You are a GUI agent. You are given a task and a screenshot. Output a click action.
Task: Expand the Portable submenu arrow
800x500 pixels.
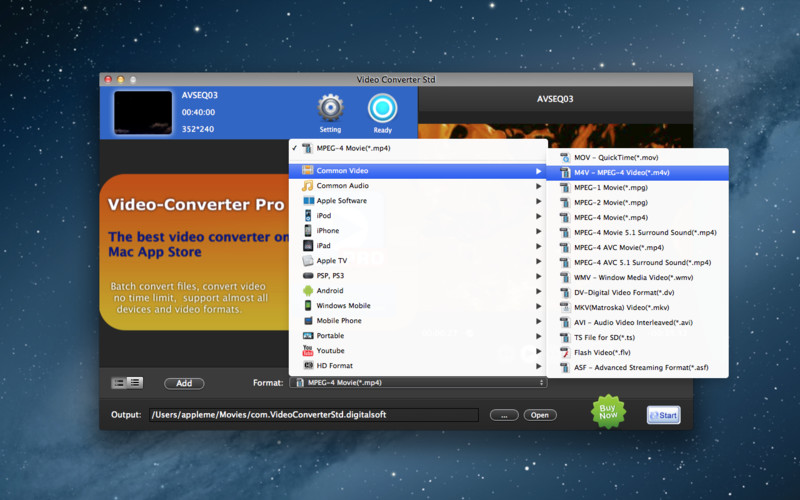[538, 336]
